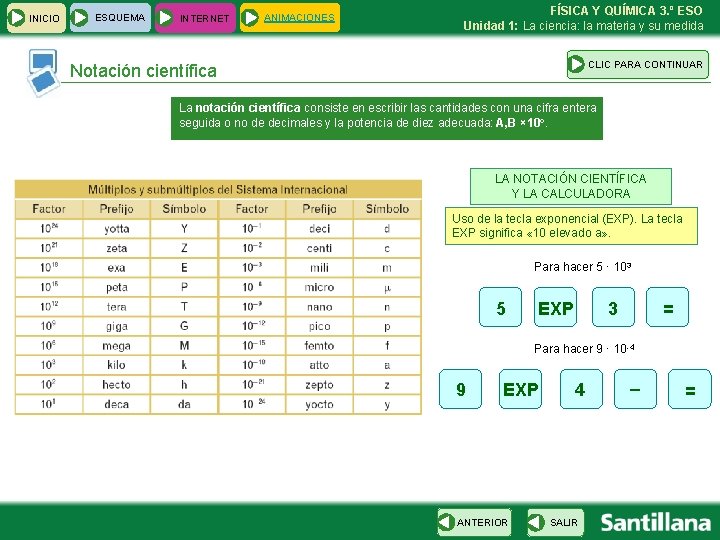Open the ESQUEMA tab

coord(110,18)
